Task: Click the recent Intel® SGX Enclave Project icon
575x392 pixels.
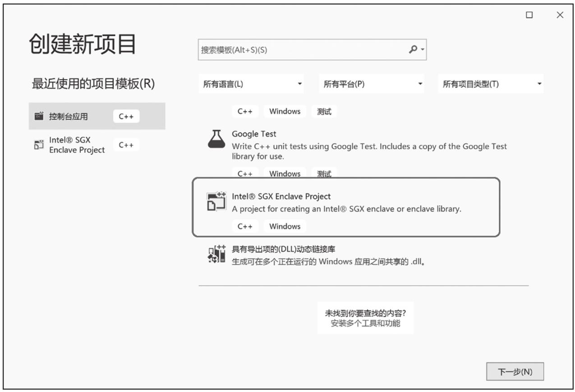Action: (38, 146)
